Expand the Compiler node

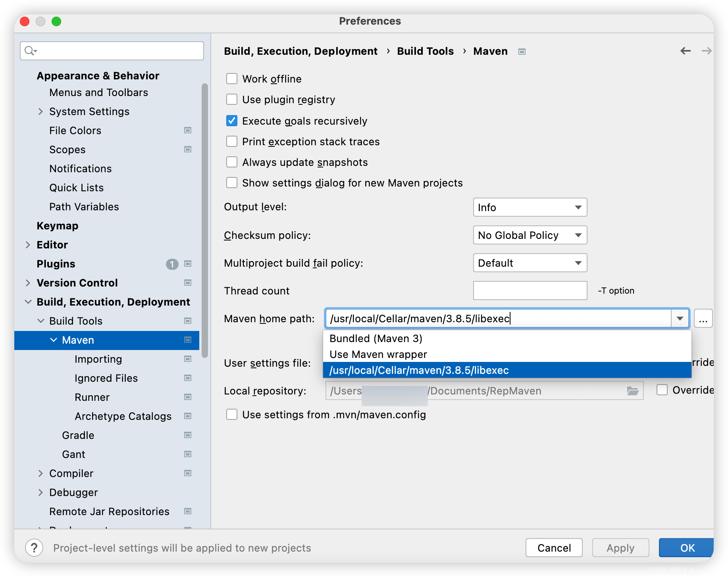tap(40, 473)
